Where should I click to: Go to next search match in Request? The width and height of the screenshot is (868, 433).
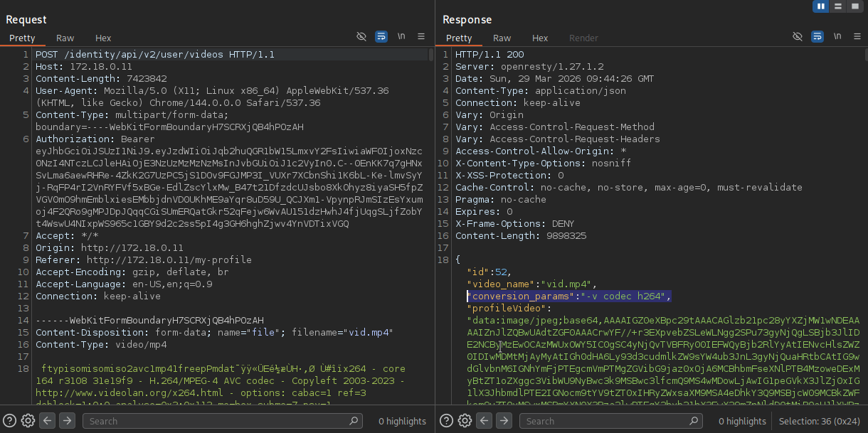pyautogui.click(x=67, y=420)
